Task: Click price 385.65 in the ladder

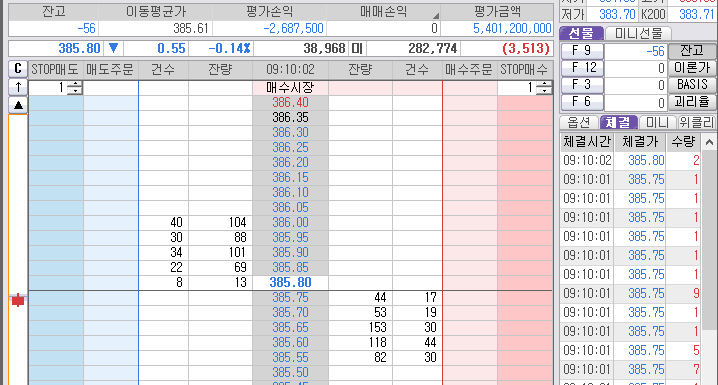Action: (x=290, y=328)
